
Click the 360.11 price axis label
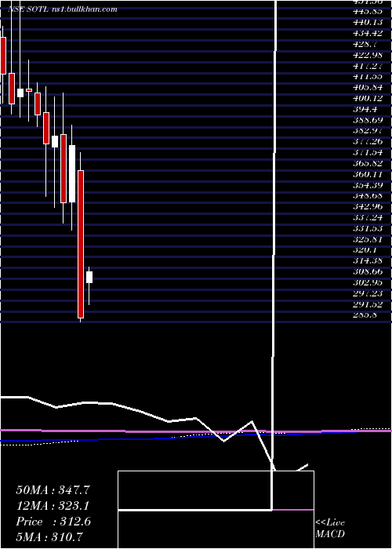368,174
